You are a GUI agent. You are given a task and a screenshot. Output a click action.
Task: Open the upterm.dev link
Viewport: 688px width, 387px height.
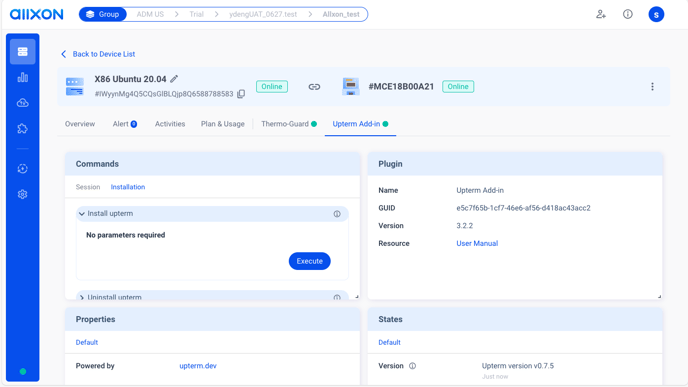click(x=198, y=366)
